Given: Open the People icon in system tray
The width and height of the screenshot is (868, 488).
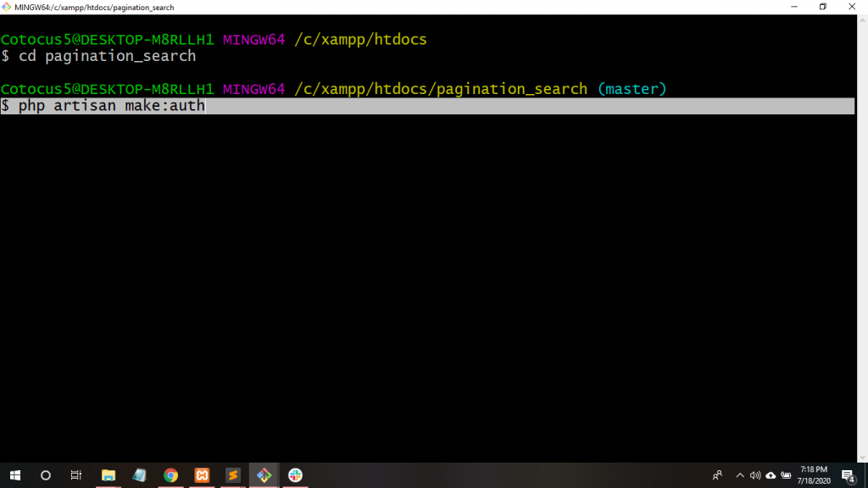Looking at the screenshot, I should point(717,475).
